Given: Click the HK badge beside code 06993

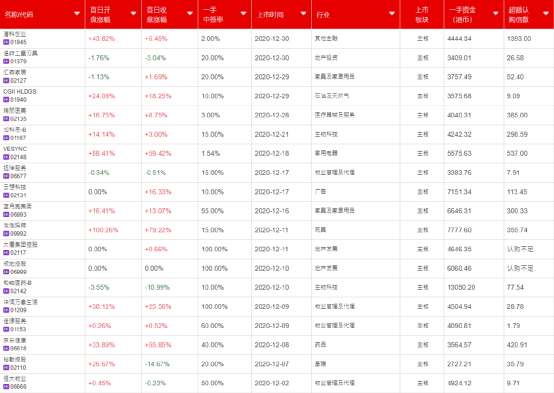Looking at the screenshot, I should [6, 215].
